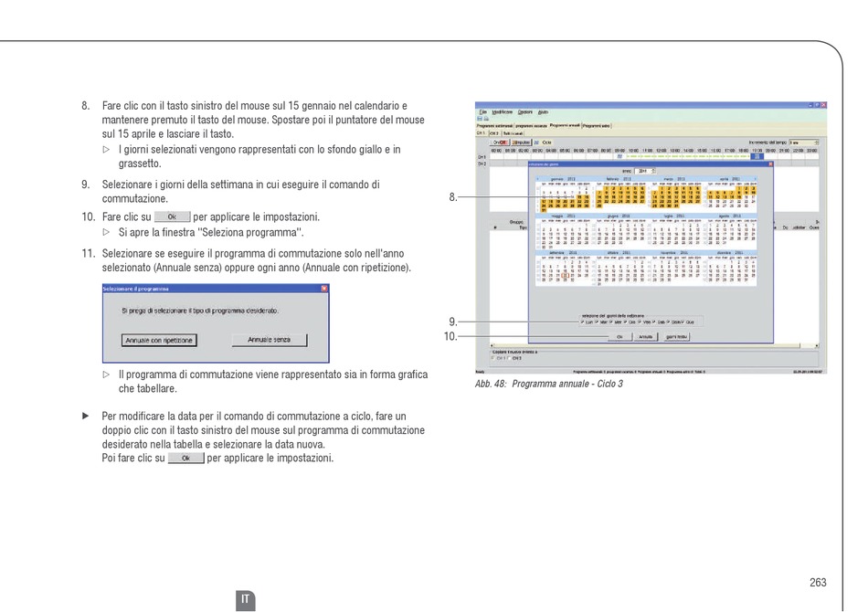The height and width of the screenshot is (612, 868).
Task: Click Annulla in the calendar dialog
Action: [x=645, y=336]
